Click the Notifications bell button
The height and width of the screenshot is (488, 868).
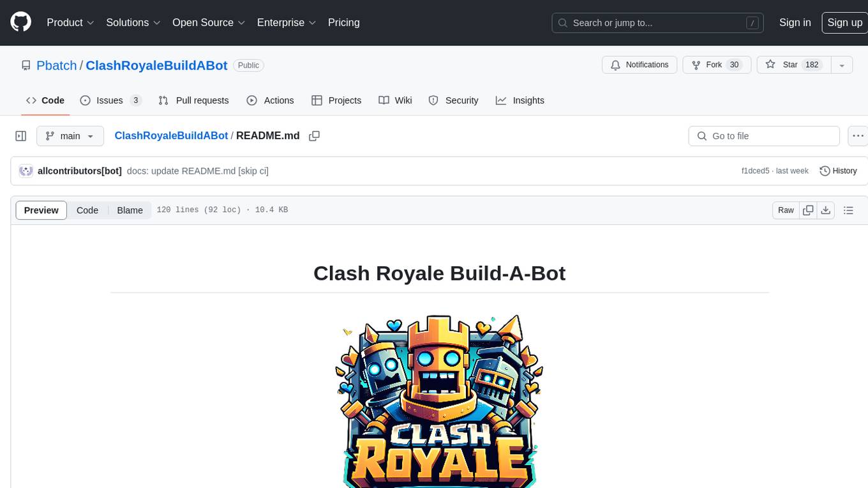coord(640,65)
